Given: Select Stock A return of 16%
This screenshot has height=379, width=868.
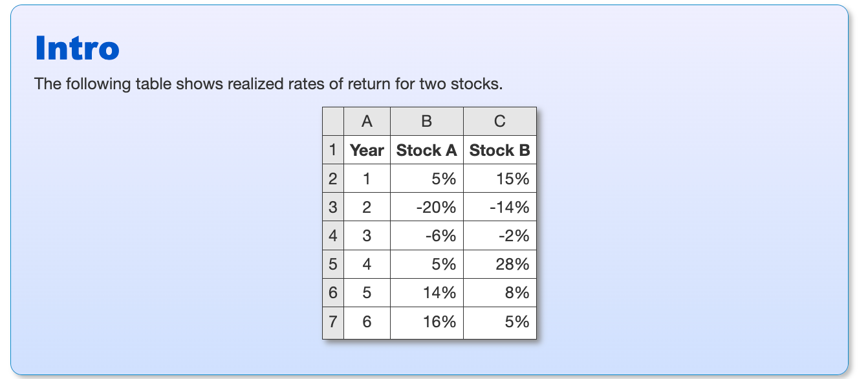Looking at the screenshot, I should 427,321.
